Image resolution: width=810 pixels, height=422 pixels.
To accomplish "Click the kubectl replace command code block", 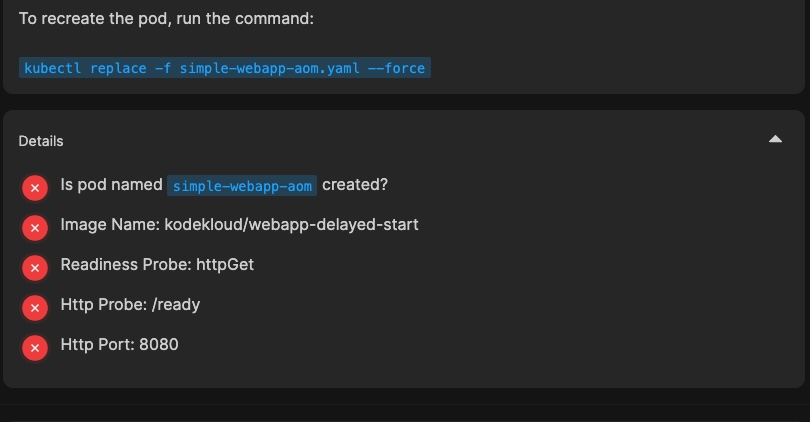I will 225,68.
